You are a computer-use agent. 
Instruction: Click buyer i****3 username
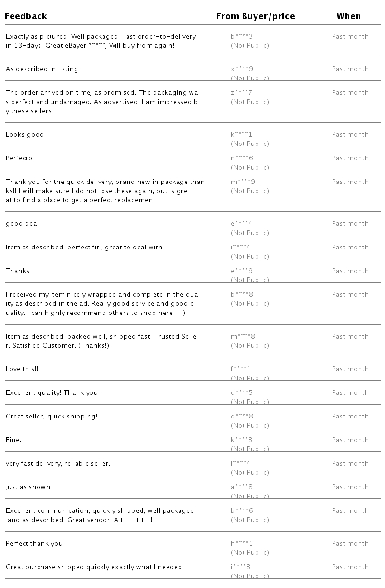coord(241,567)
